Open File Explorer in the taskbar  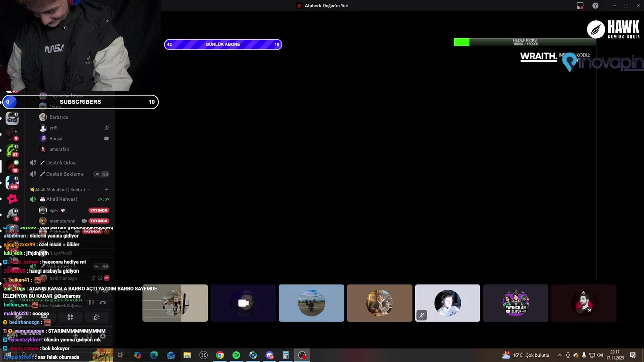pos(187,355)
